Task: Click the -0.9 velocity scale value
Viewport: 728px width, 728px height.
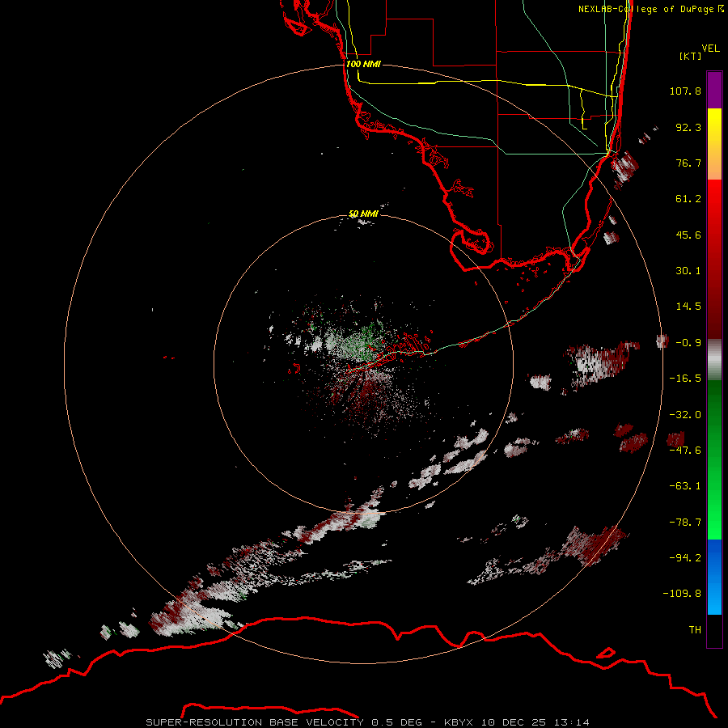Action: pos(688,343)
